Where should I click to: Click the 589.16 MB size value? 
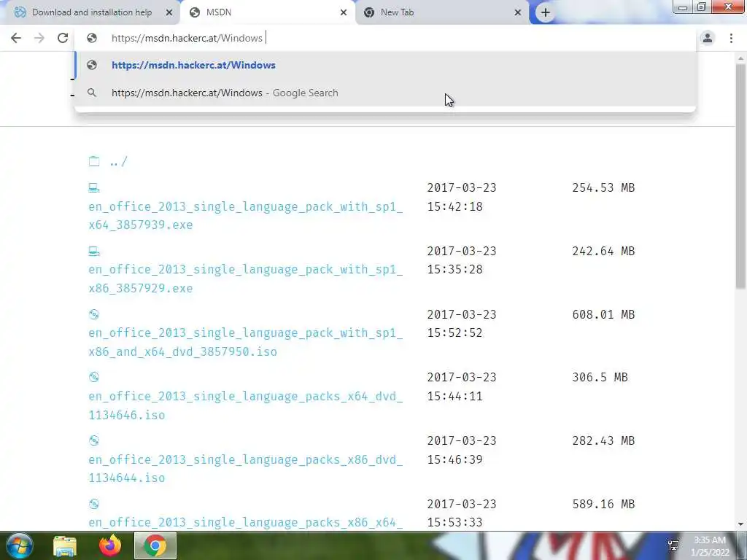(603, 504)
